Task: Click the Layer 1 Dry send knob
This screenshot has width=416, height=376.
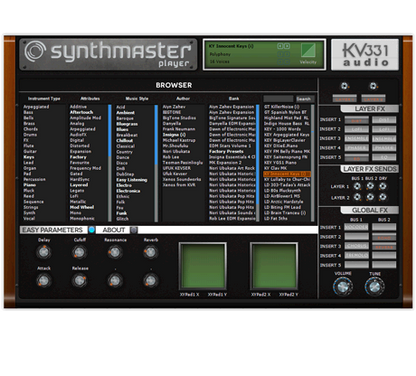Action: point(383,186)
